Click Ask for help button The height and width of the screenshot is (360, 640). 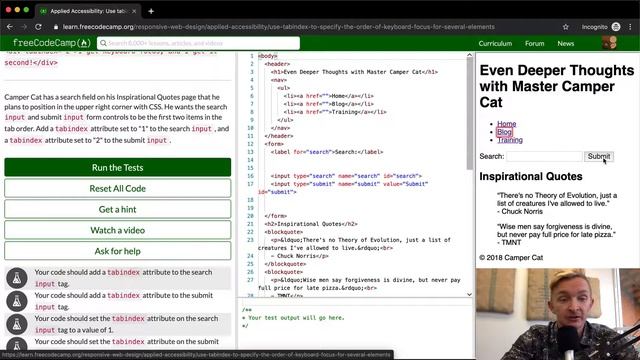(118, 251)
